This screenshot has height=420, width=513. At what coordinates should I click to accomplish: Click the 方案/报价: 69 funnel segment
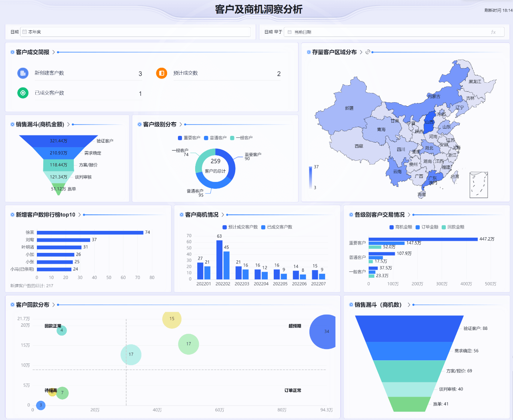coord(409,371)
